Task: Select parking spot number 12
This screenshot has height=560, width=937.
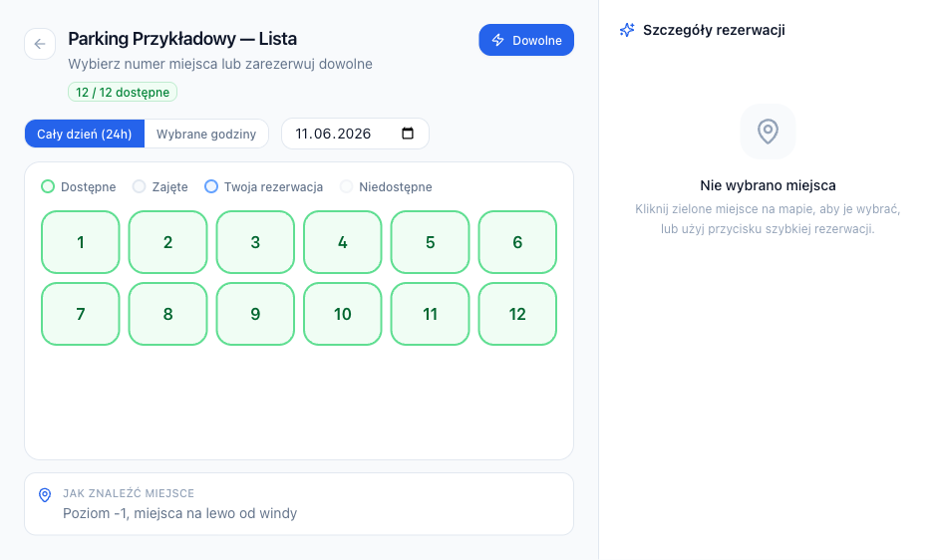Action: (517, 314)
